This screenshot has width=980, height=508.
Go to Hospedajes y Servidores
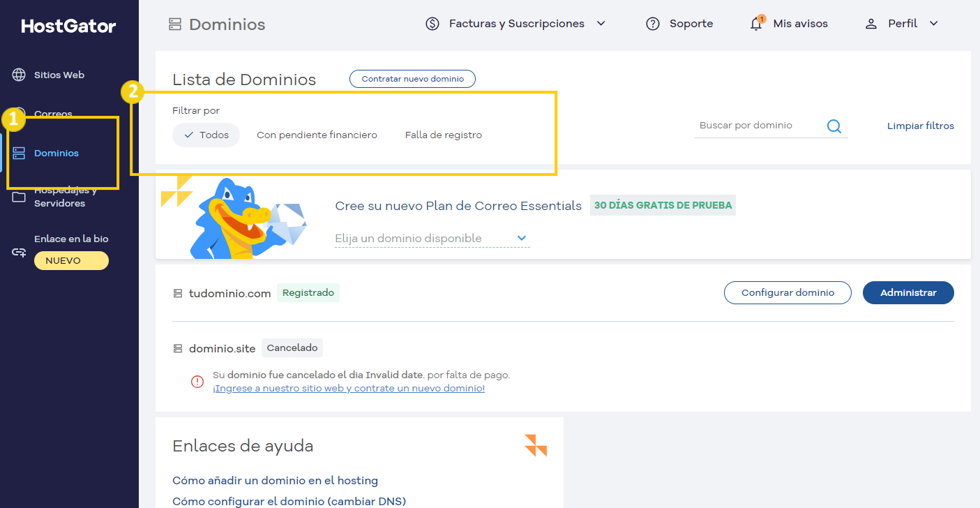click(x=66, y=197)
